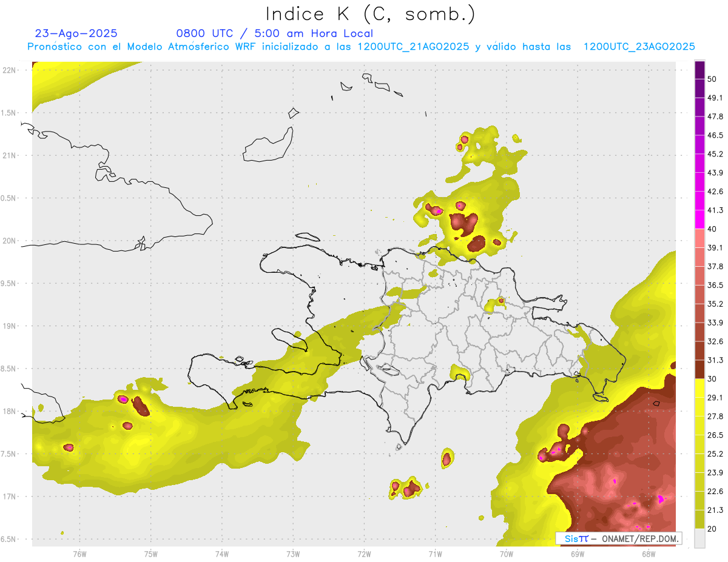
Task: Click the colorbar value "35.2"
Action: [715, 304]
